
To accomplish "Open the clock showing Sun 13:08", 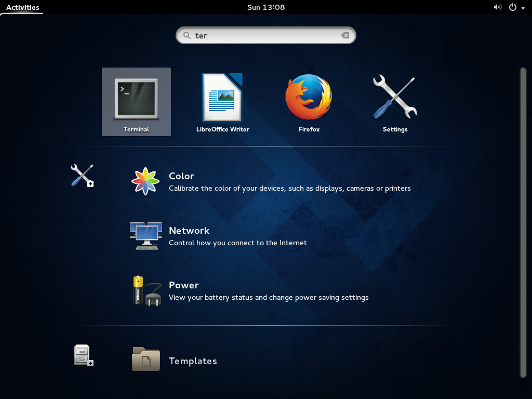I will pyautogui.click(x=266, y=7).
